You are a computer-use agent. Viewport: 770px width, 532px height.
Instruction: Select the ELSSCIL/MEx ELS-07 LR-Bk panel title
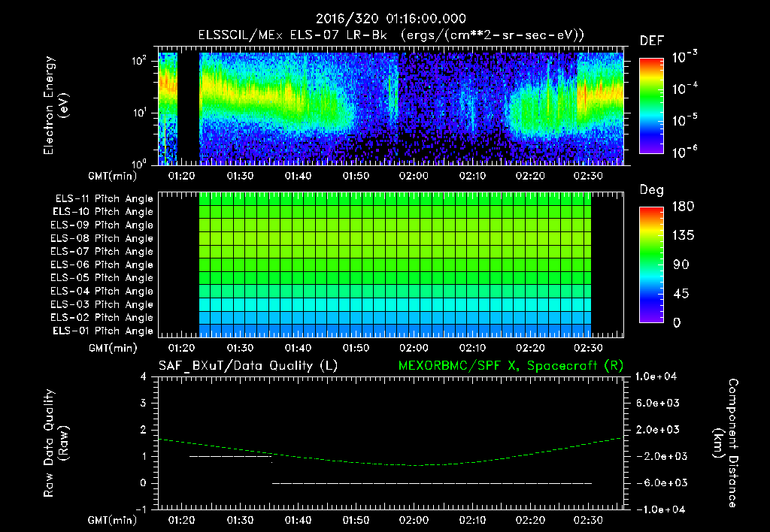(391, 35)
